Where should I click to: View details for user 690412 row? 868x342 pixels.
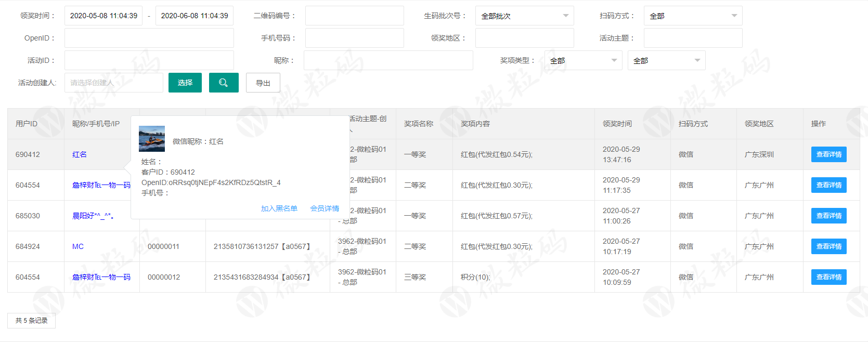(x=828, y=154)
